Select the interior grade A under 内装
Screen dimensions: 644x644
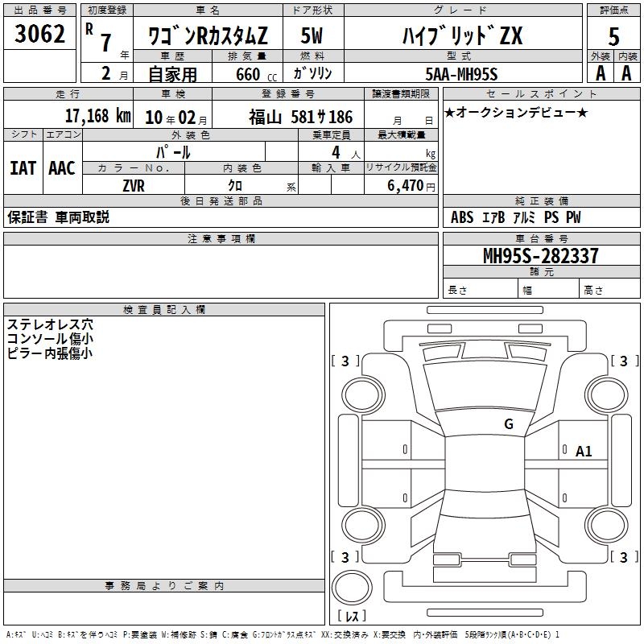(627, 73)
